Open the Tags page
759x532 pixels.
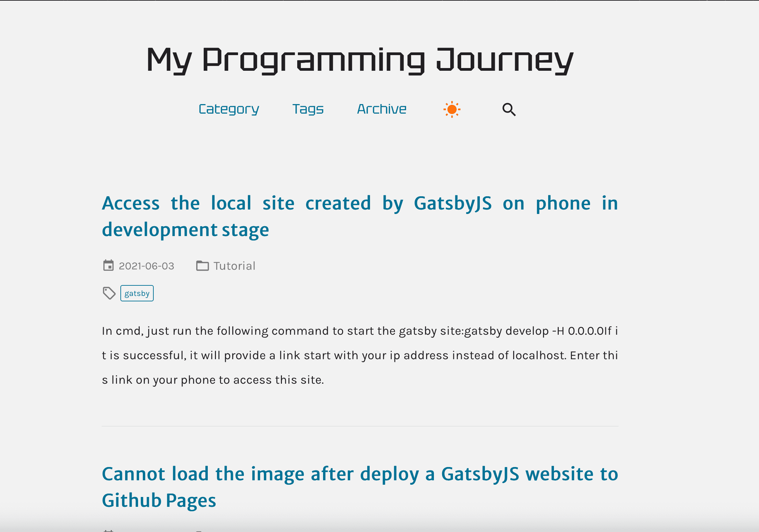point(308,110)
